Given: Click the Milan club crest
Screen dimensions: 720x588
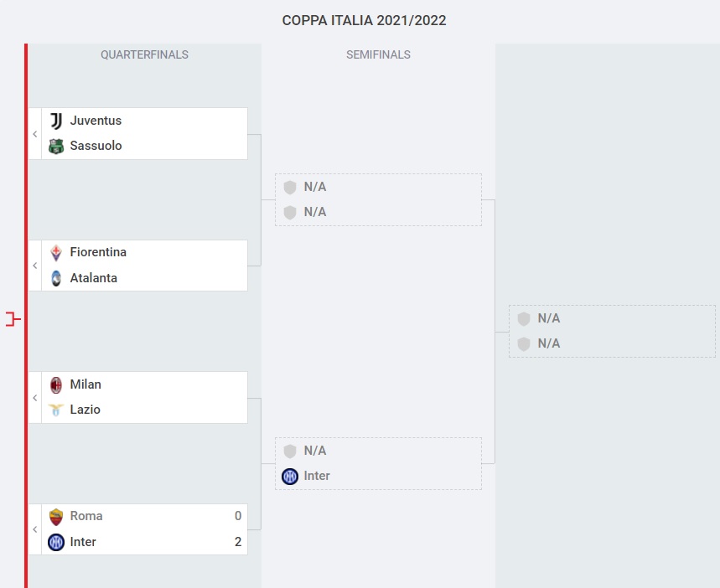Looking at the screenshot, I should (x=56, y=384).
